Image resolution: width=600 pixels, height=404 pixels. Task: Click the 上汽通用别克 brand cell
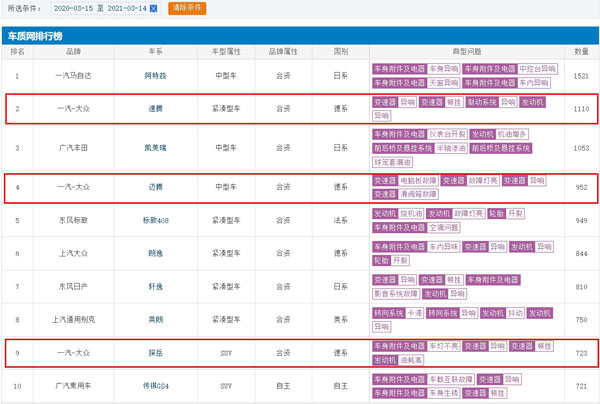click(73, 319)
